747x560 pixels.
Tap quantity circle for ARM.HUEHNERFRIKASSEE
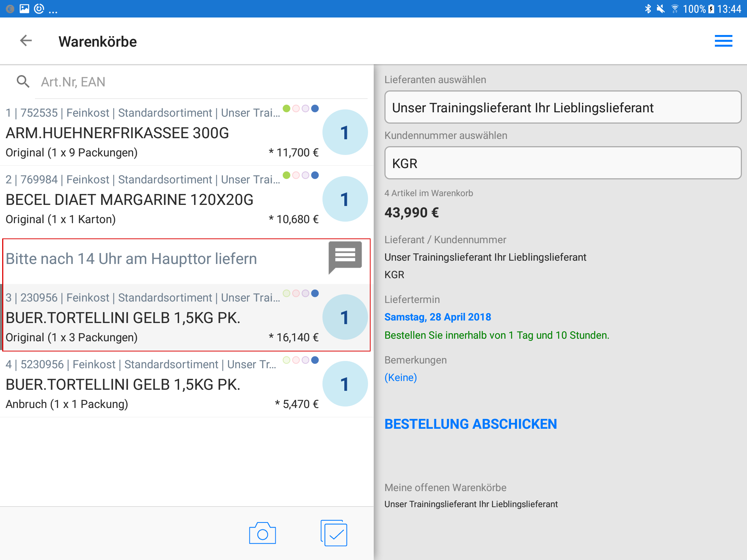(345, 132)
